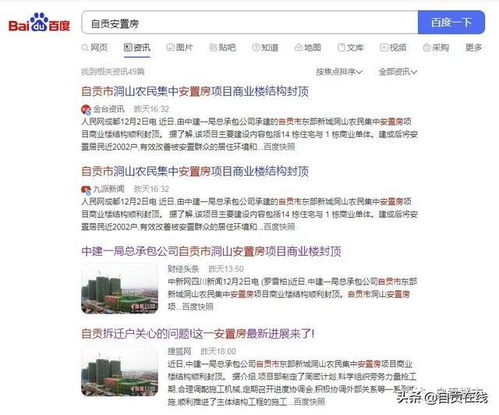Open the 地图 tab
This screenshot has width=499, height=415.
click(x=308, y=48)
